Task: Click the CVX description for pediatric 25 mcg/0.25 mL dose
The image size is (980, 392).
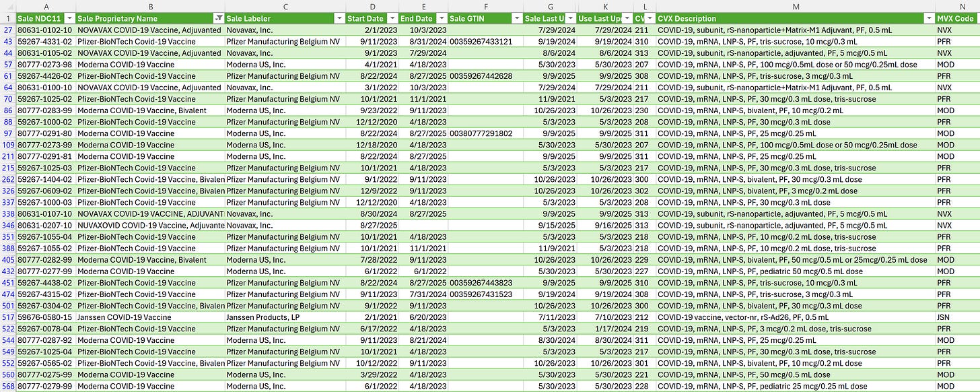Action: point(796,386)
